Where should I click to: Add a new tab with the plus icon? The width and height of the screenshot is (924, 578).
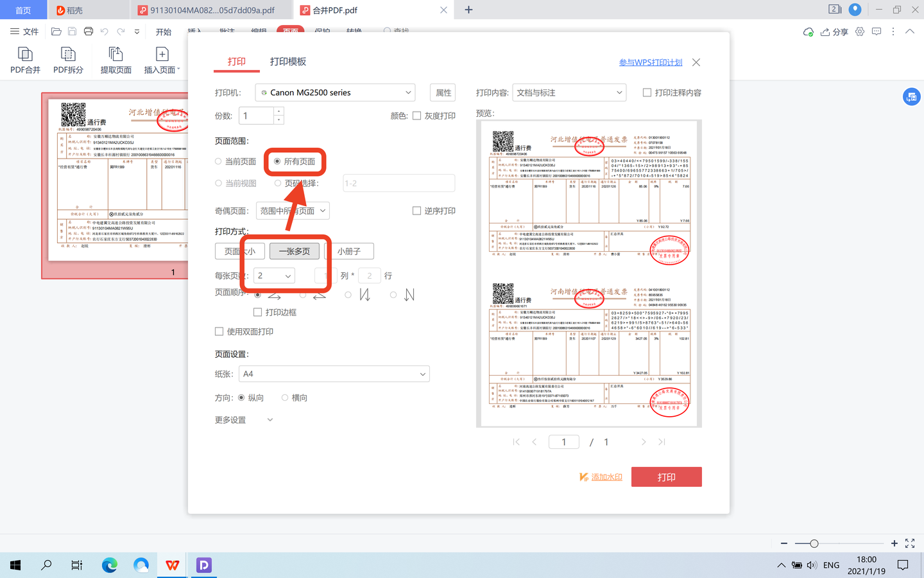tap(468, 10)
